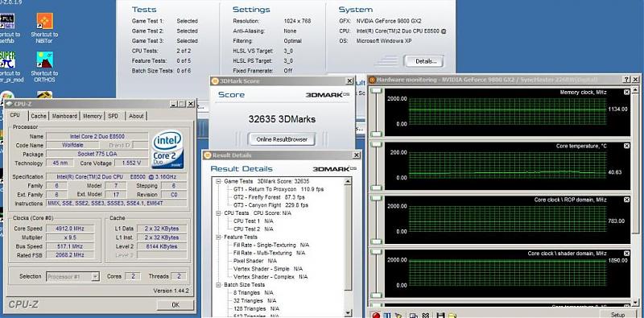Click Result Details scrollbar up arrow
Image resolution: width=644 pixels, height=318 pixels.
point(348,181)
